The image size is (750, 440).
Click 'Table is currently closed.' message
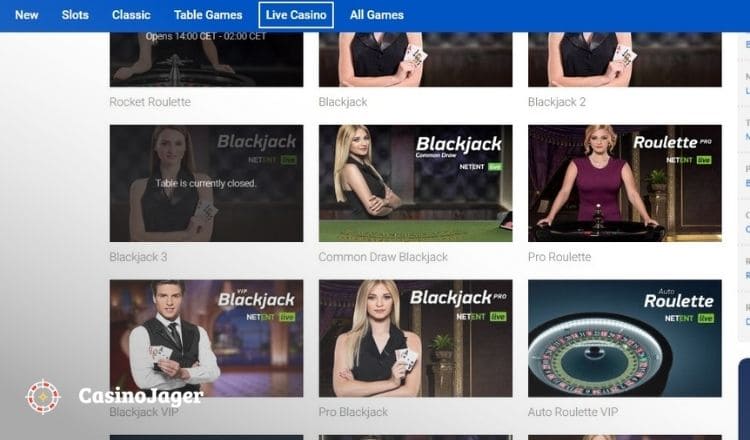[206, 183]
